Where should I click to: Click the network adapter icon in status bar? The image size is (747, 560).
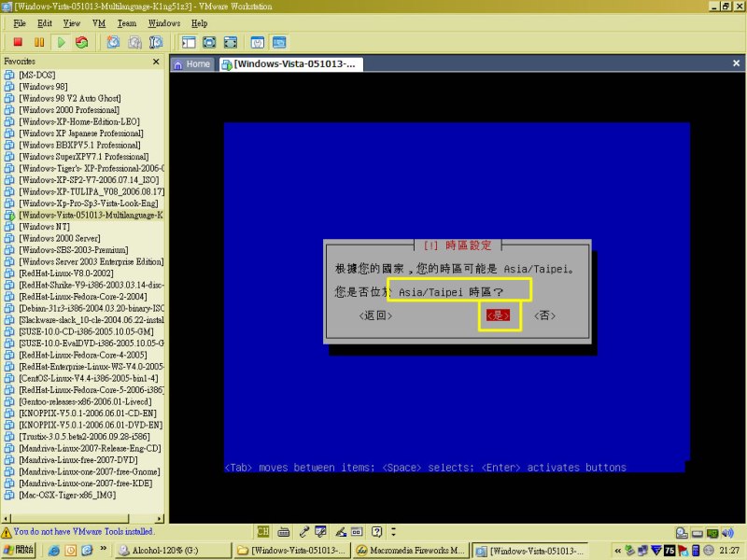712,533
